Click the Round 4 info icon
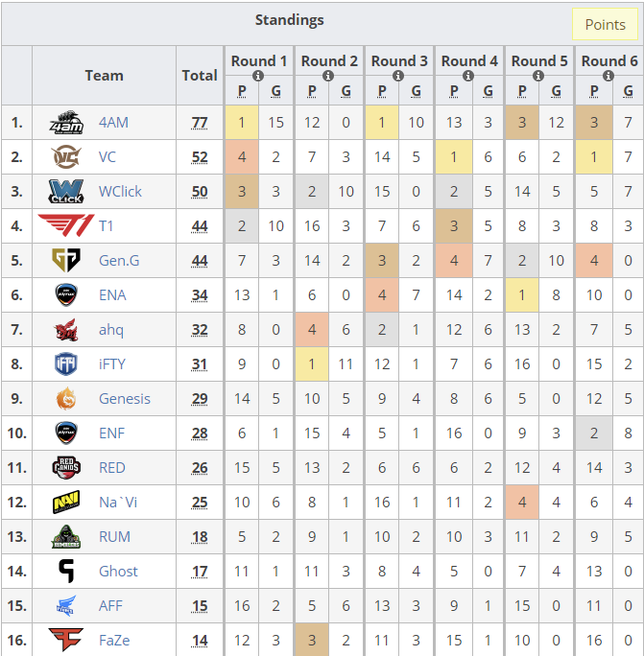Viewport: 644px width, 656px height. (x=468, y=76)
